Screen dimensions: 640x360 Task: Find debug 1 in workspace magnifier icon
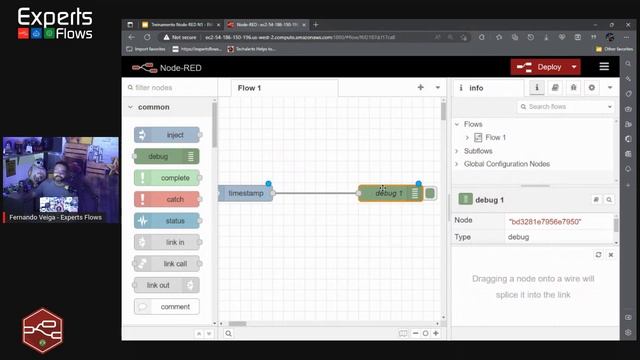[609, 200]
